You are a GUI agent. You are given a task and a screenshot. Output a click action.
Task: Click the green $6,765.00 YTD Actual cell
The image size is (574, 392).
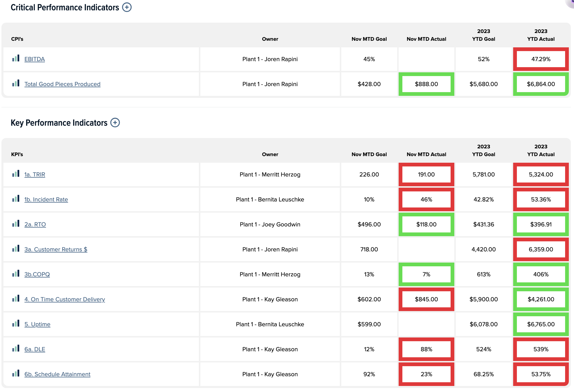coord(541,324)
